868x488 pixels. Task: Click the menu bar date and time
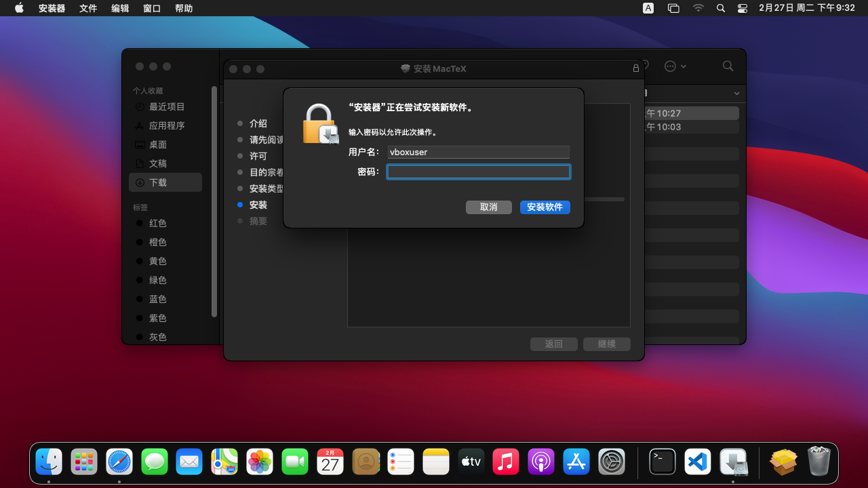[x=807, y=8]
